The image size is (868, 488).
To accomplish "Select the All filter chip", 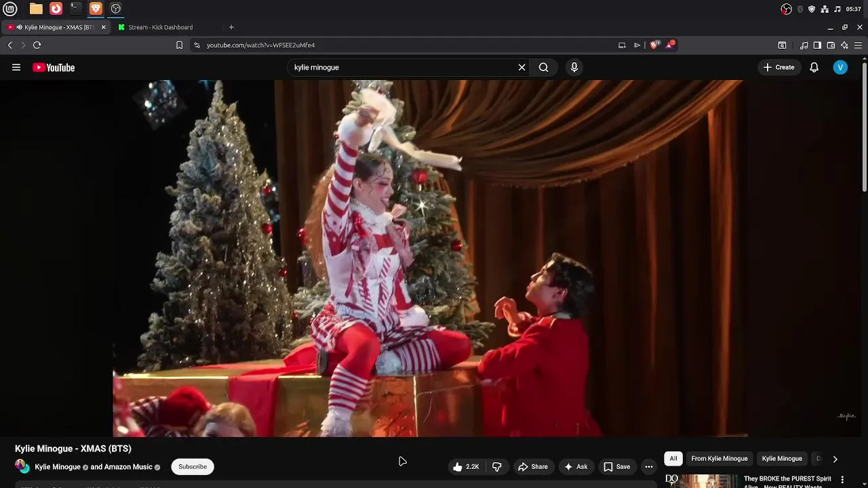I will coord(673,459).
